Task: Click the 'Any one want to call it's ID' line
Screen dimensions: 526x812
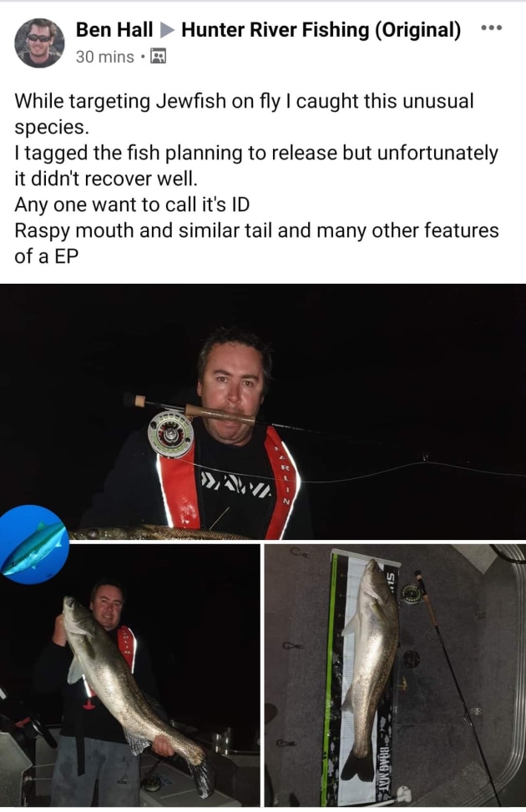Action: (x=132, y=204)
